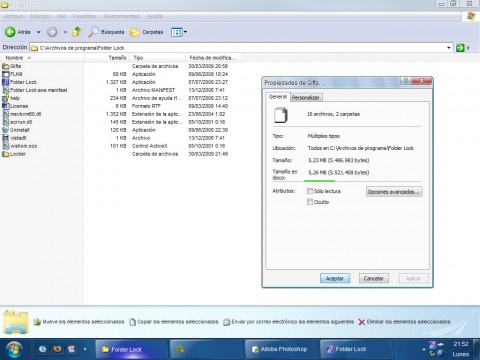
Task: Toggle the Oculto checkbox
Action: pyautogui.click(x=310, y=202)
